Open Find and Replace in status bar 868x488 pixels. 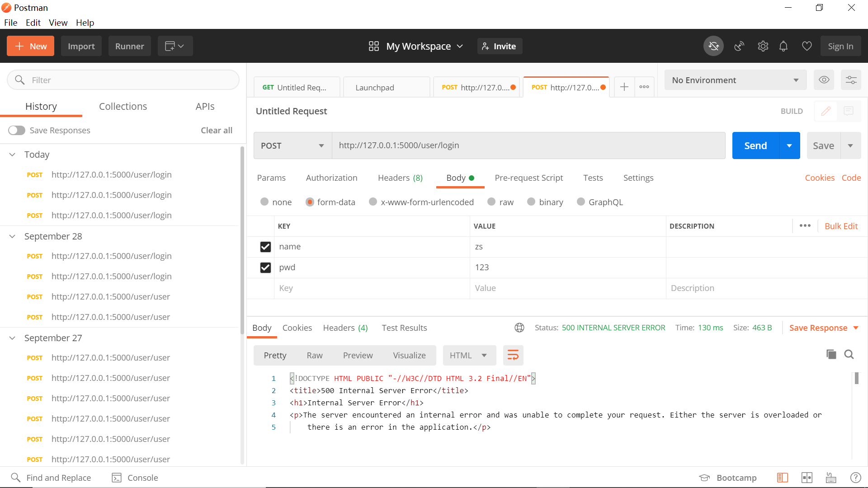point(51,478)
